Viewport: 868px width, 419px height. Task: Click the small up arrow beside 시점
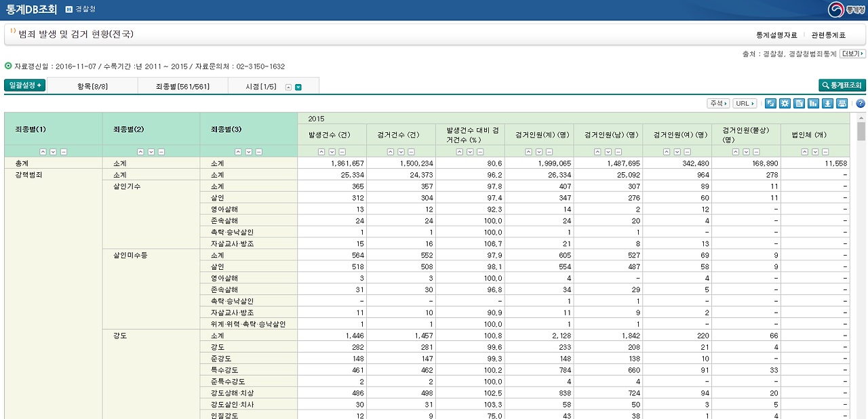coord(288,87)
